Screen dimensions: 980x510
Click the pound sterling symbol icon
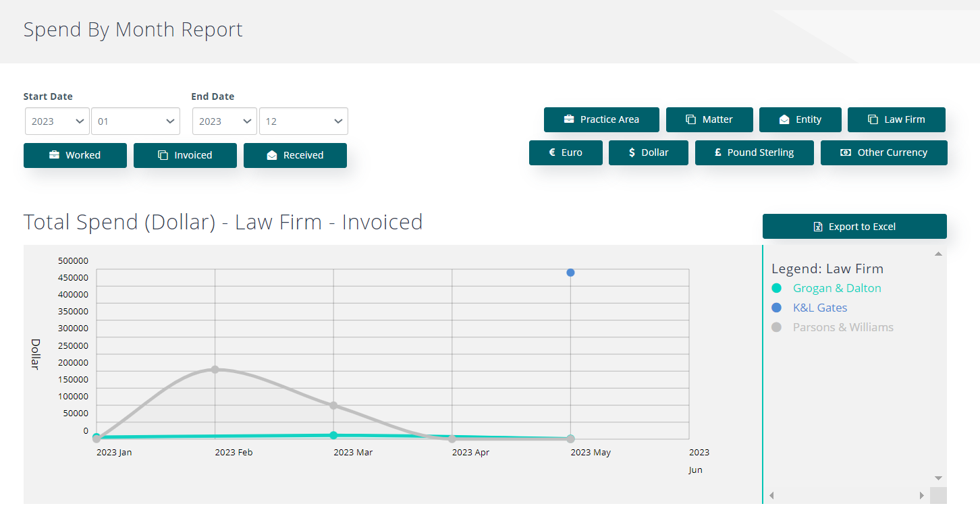click(718, 152)
